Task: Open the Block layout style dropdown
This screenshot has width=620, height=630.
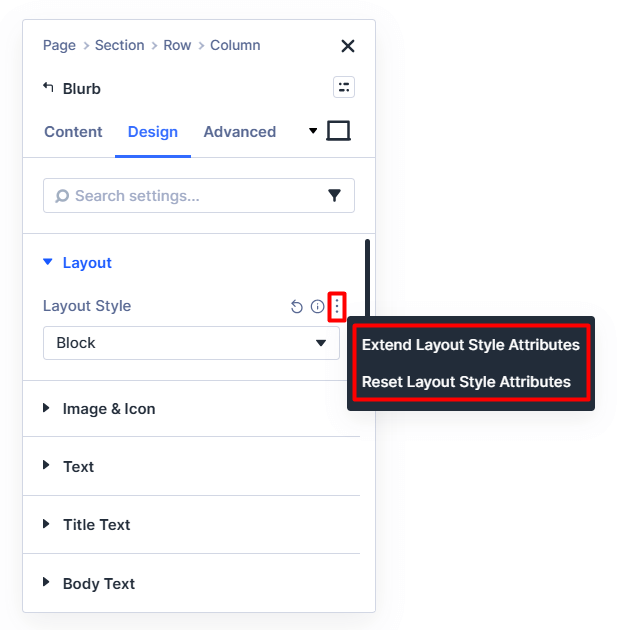Action: pos(192,343)
